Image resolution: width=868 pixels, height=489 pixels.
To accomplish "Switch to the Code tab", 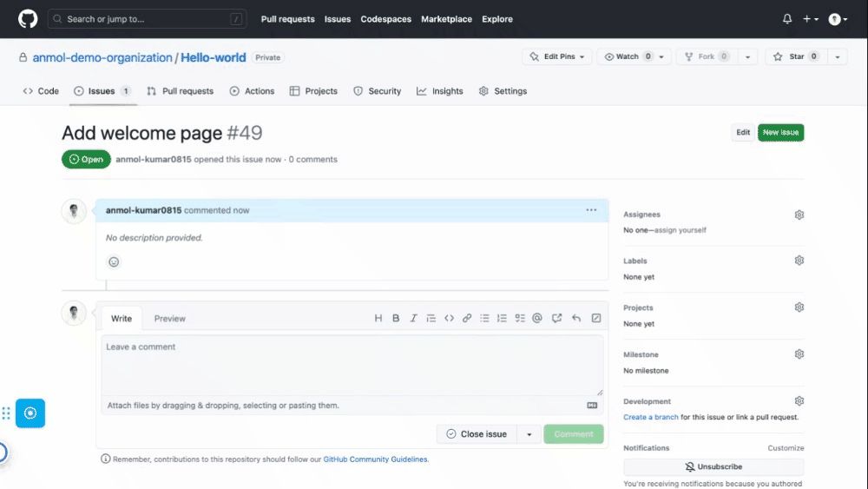I will pos(41,91).
